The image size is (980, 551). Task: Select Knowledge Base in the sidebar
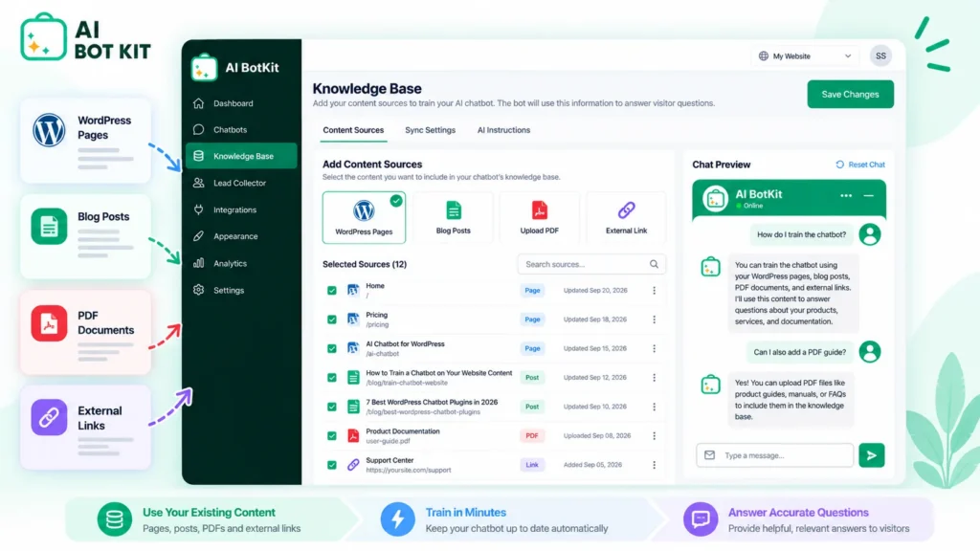click(241, 156)
